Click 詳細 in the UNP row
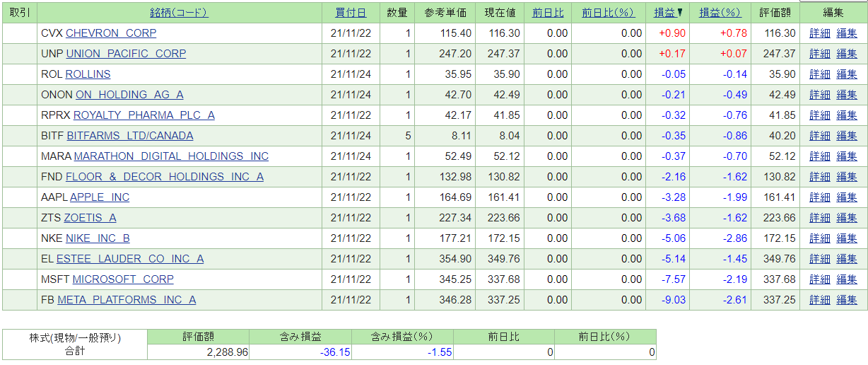This screenshot has width=868, height=365. coord(820,54)
